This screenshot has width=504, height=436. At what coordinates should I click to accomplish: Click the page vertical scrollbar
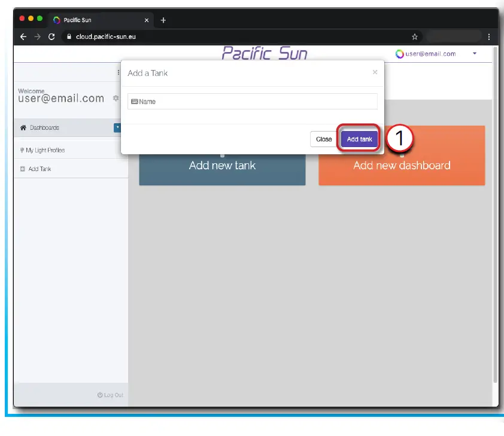pyautogui.click(x=496, y=215)
